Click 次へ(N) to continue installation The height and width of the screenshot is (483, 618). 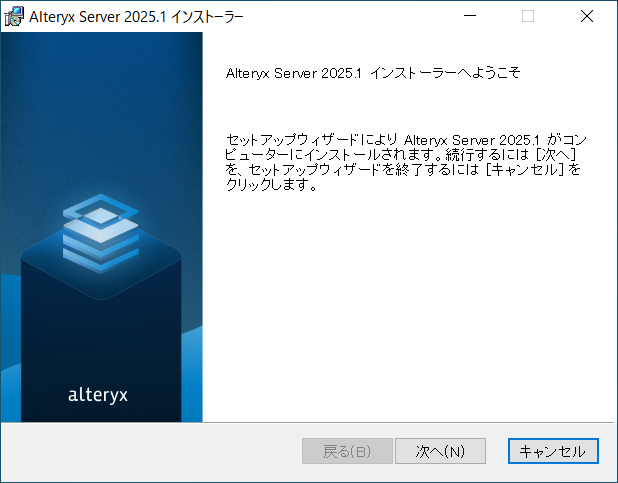[x=440, y=451]
